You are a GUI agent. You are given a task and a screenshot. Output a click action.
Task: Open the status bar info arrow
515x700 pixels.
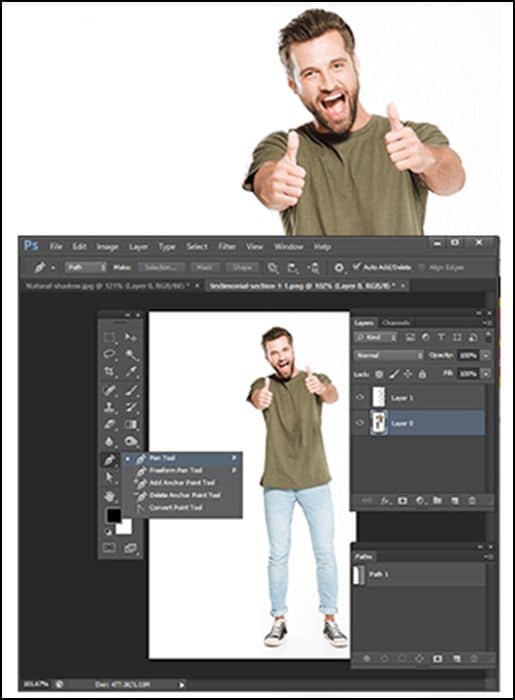(182, 684)
